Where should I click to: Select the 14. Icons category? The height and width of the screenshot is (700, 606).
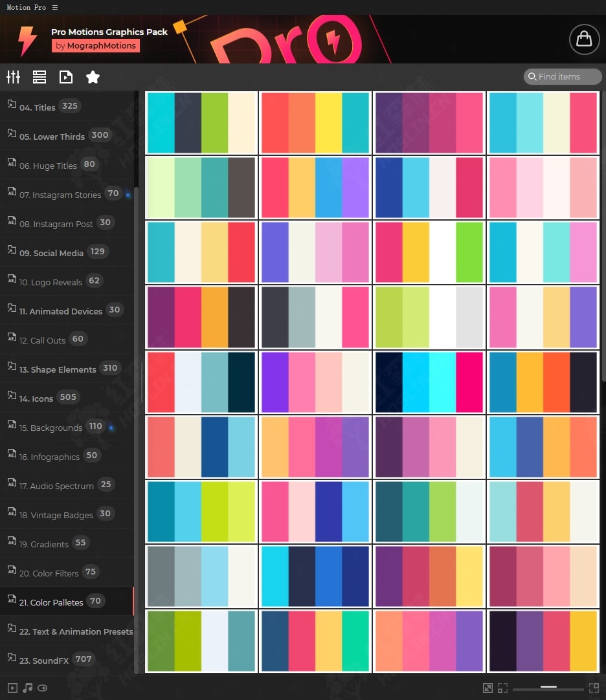[67, 397]
